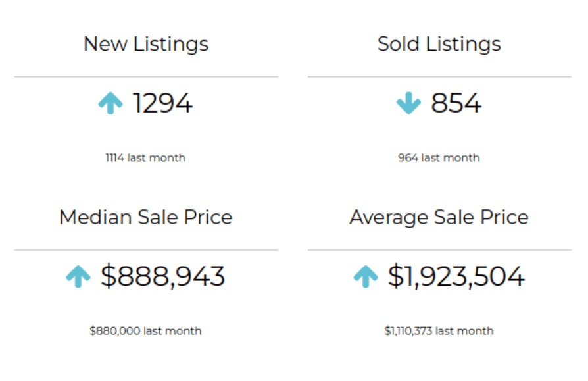
Task: Select the $1,923,504 average price value
Action: click(x=456, y=276)
